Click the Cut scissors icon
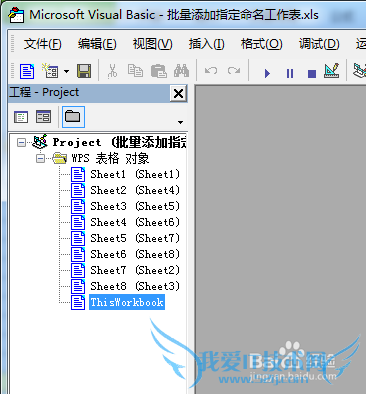This screenshot has height=394, width=366. pos(112,71)
